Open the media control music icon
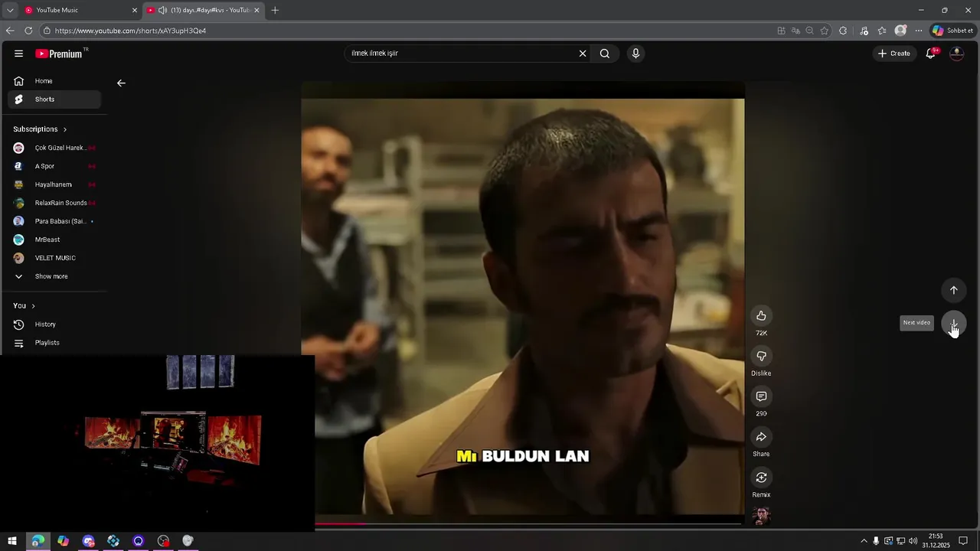This screenshot has width=980, height=551. (864, 31)
